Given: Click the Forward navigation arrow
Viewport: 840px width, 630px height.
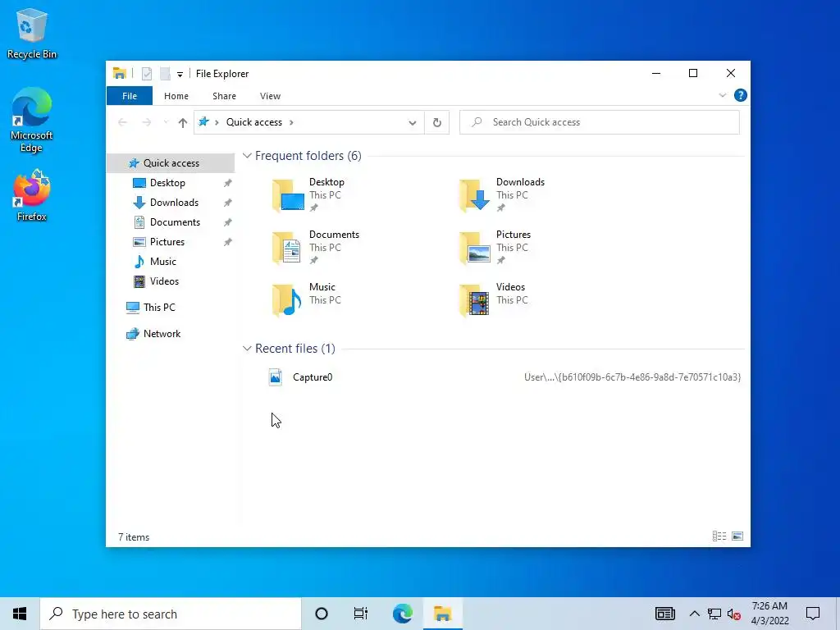Looking at the screenshot, I should point(146,123).
